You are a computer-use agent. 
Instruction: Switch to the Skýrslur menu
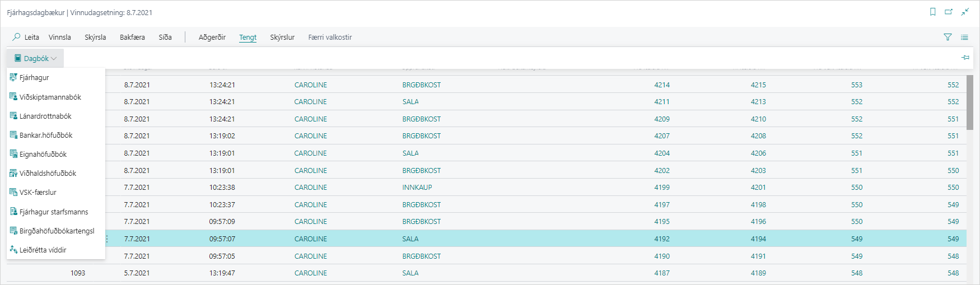pos(282,38)
